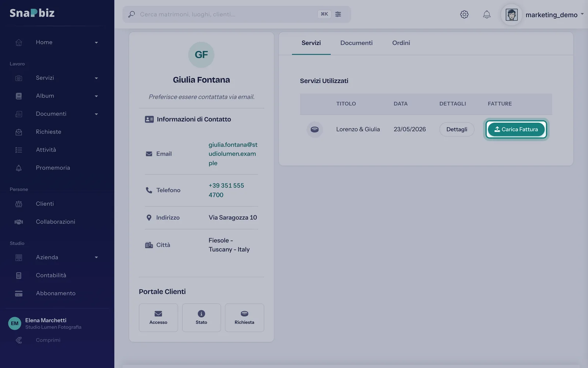
Task: Expand the Azienda sidebar menu
Action: pyautogui.click(x=96, y=258)
